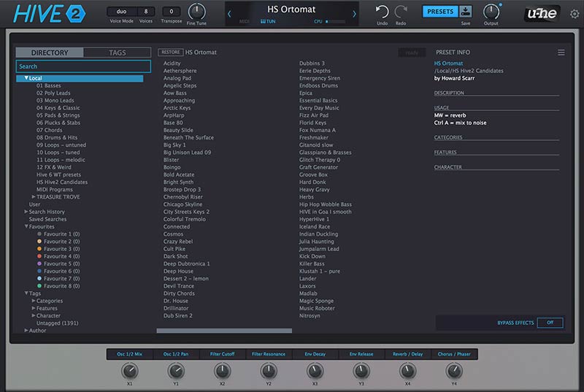Image resolution: width=584 pixels, height=392 pixels.
Task: Expand the TREASURE TROVE folder
Action: pyautogui.click(x=34, y=196)
